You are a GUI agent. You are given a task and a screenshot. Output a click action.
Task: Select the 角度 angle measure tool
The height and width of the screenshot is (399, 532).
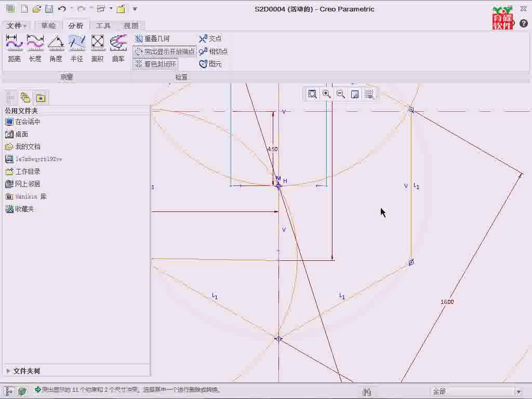pyautogui.click(x=56, y=48)
